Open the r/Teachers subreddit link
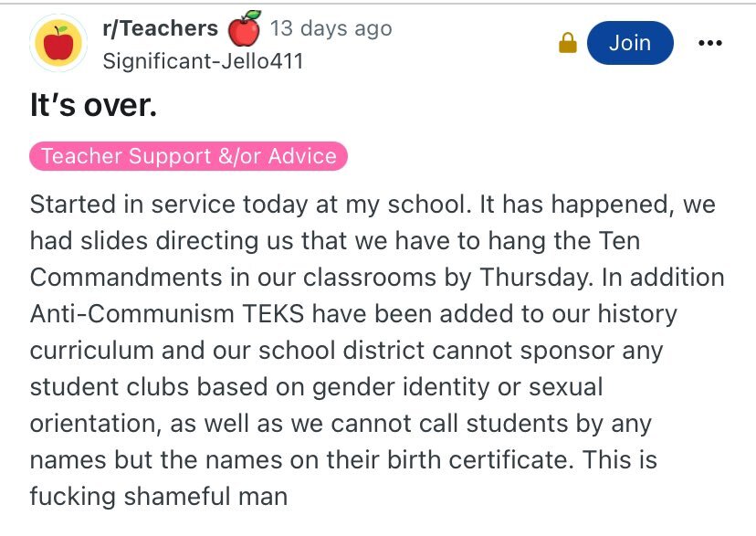The height and width of the screenshot is (536, 756). (160, 29)
